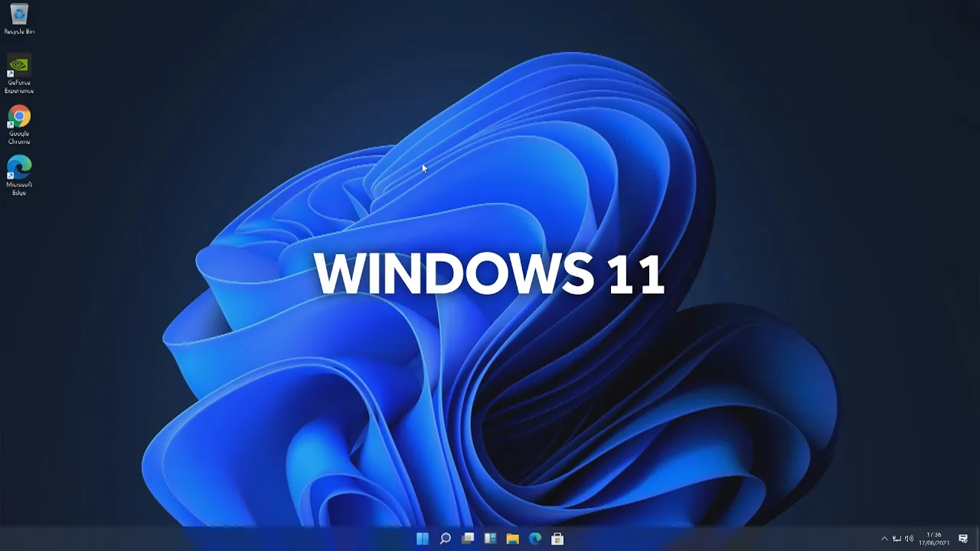The height and width of the screenshot is (551, 980).
Task: Expand the hidden system tray icons chevron
Action: [x=884, y=539]
